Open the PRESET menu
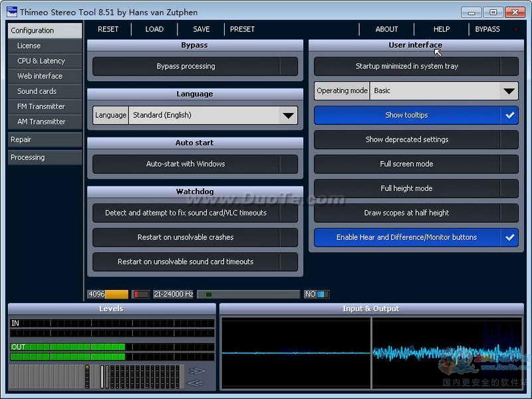Viewport: 532px width, 399px height. tap(242, 29)
